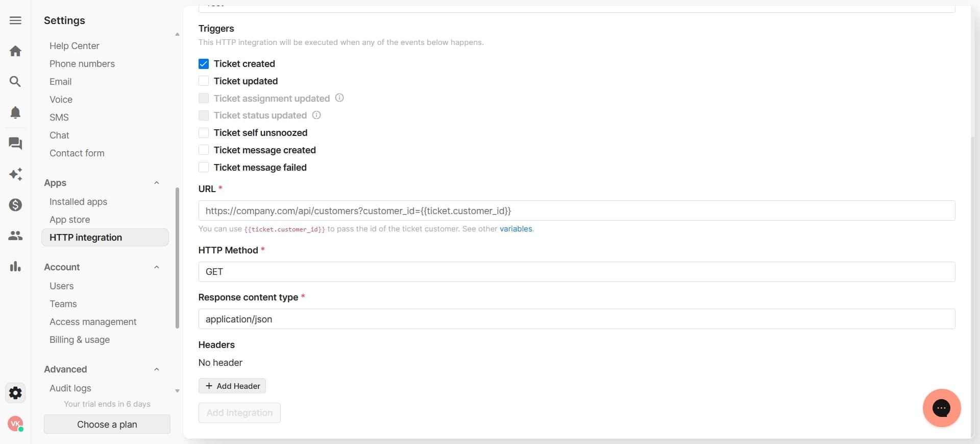The width and height of the screenshot is (980, 444).
Task: Select HTTP integration in the Apps menu
Action: pos(86,237)
